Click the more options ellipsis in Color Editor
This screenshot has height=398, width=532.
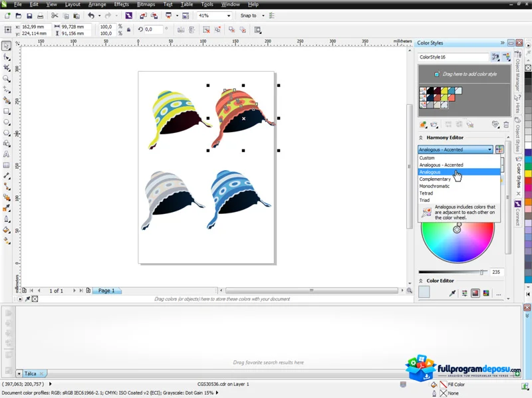coord(498,294)
